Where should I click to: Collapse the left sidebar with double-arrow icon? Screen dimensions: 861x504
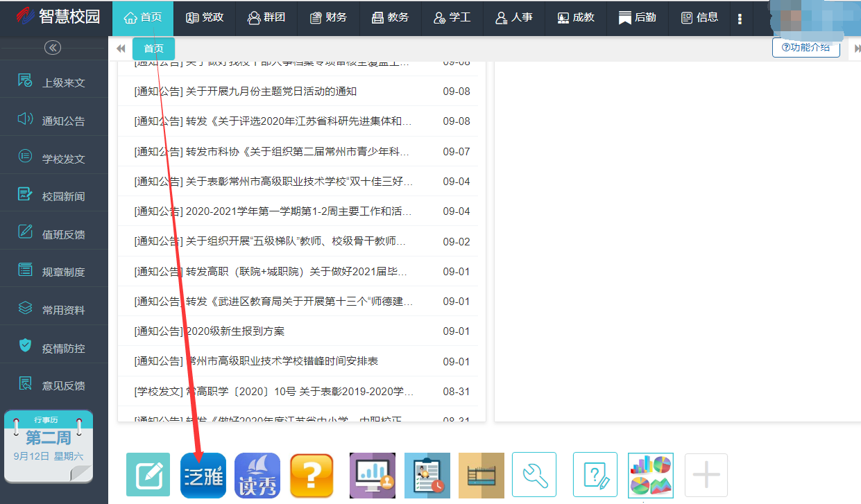pyautogui.click(x=53, y=47)
